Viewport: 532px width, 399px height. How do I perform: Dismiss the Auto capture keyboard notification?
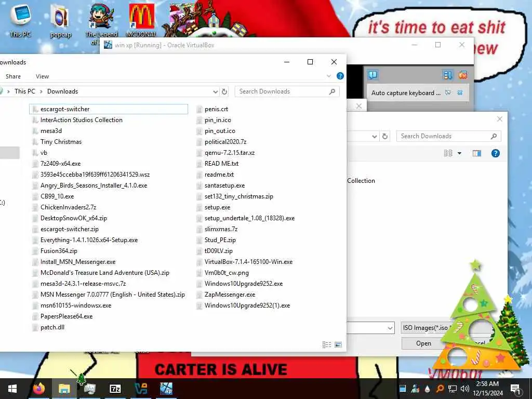(x=460, y=92)
